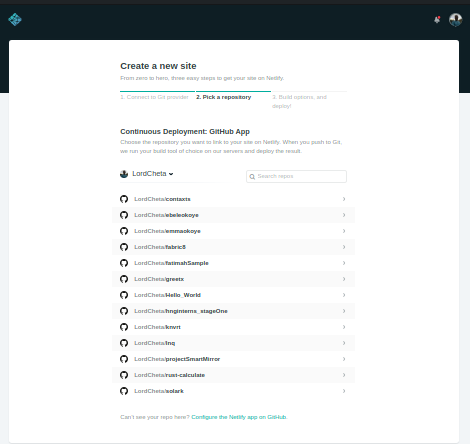
Task: Click GitHub icon beside solark repo
Action: click(124, 391)
